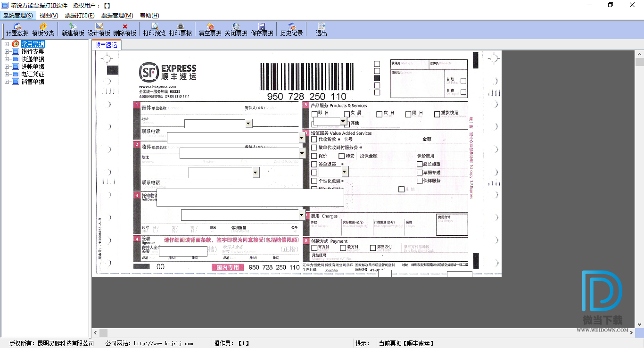Open the dropdown above the 尺寸 row
Image resolution: width=644 pixels, height=348 pixels.
(x=302, y=215)
